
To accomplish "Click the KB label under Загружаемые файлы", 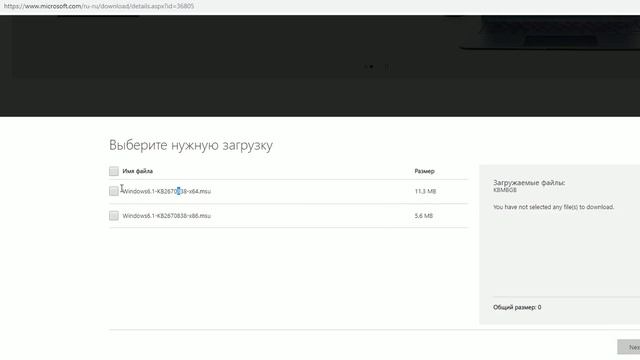I will tap(505, 190).
